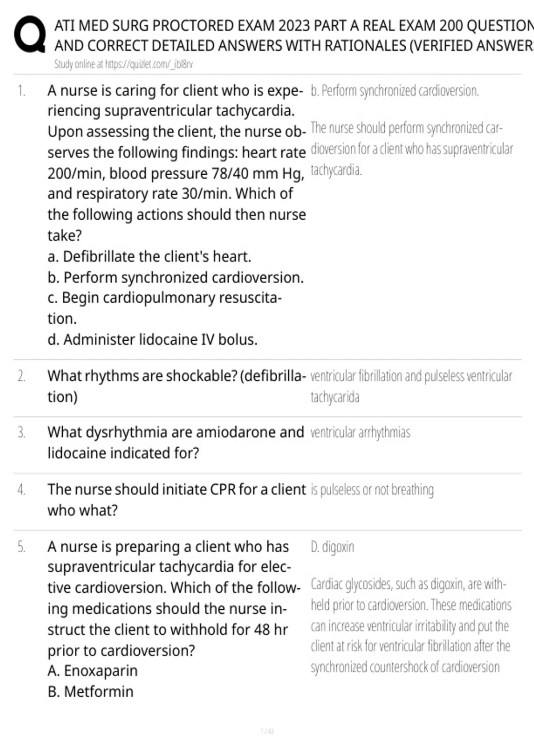Select question number 3
Image resolution: width=534 pixels, height=756 pixels.
(21, 432)
